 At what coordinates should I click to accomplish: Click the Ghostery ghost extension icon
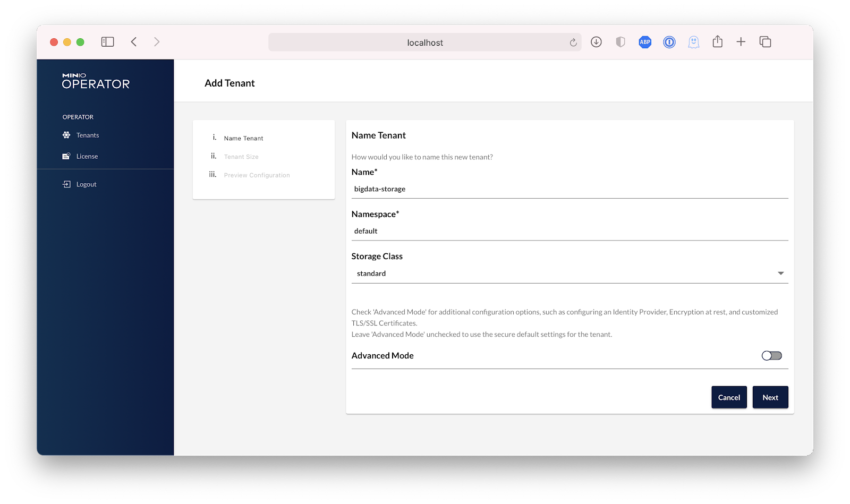coord(693,42)
